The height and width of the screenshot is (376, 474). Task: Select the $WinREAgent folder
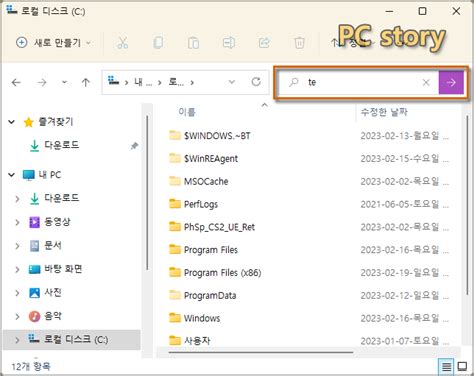coord(204,158)
